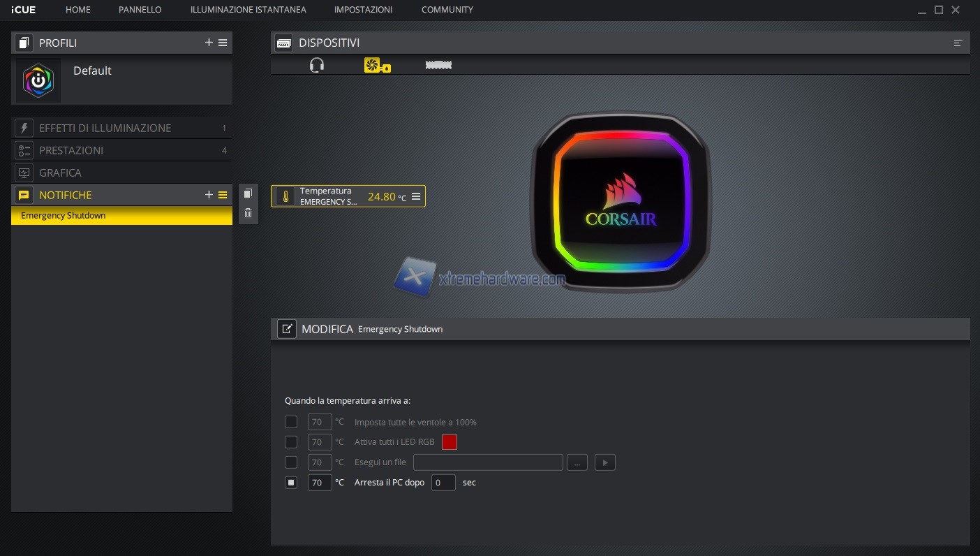Select the headset device icon
Image resolution: width=980 pixels, height=556 pixels.
pos(317,65)
